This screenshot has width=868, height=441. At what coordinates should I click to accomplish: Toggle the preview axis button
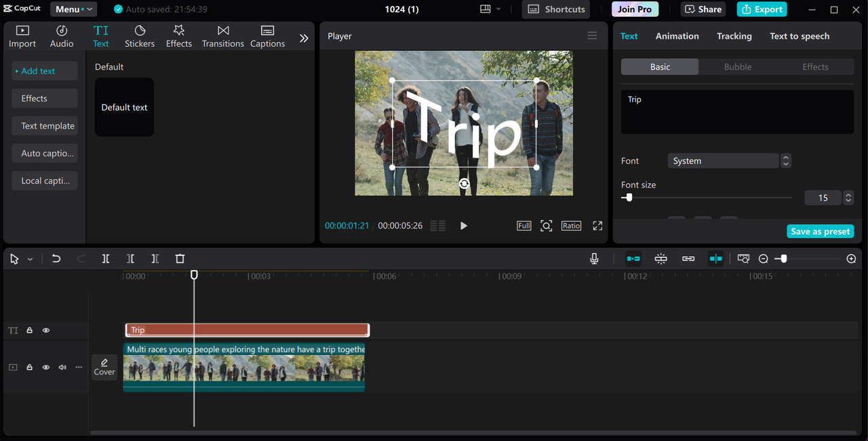tap(716, 259)
